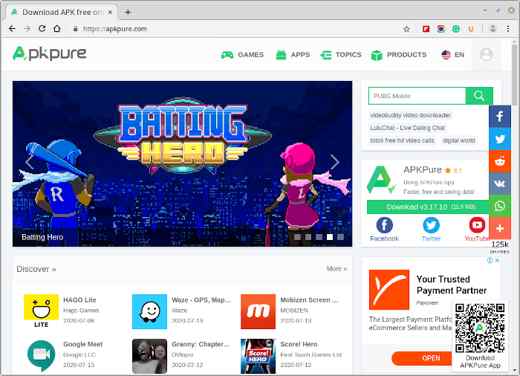Screen dimensions: 520x376
Task: Click the APKPure logo in header
Action: tap(50, 53)
